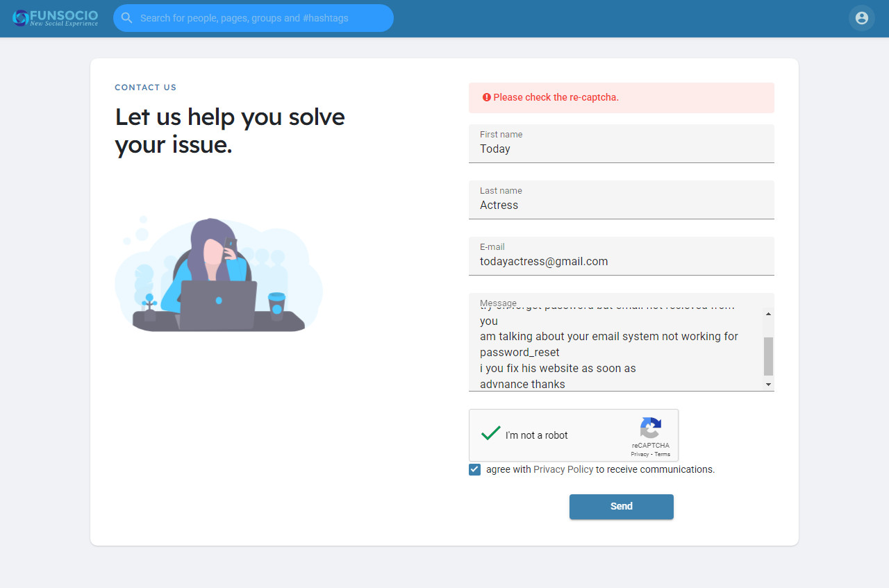889x588 pixels.
Task: Open the Privacy Policy link
Action: coord(563,470)
